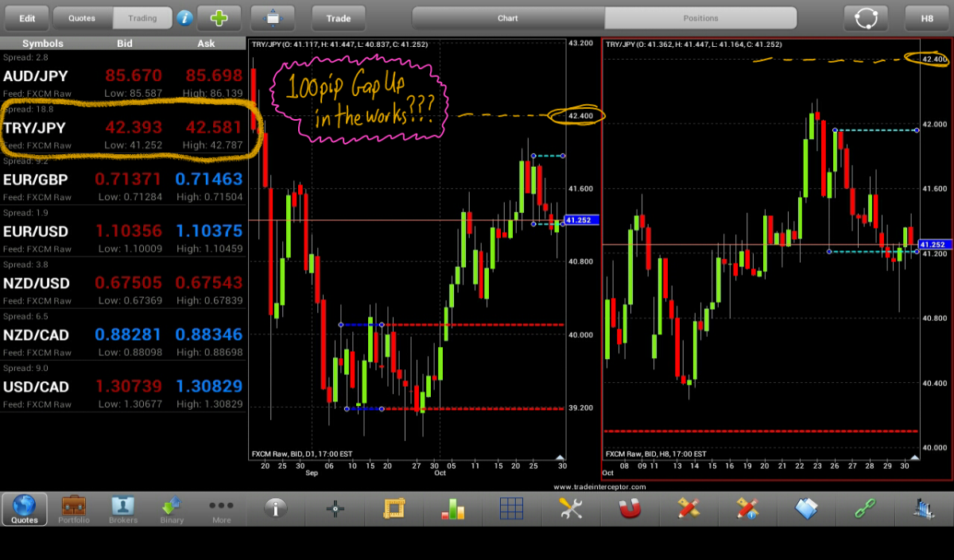
Task: Switch to Trading view toggle
Action: 142,17
